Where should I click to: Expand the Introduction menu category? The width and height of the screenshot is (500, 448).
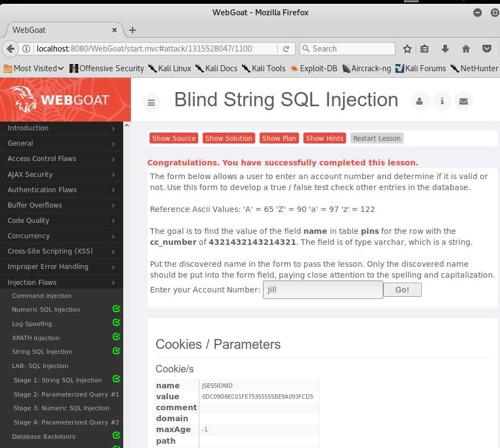[x=61, y=128]
